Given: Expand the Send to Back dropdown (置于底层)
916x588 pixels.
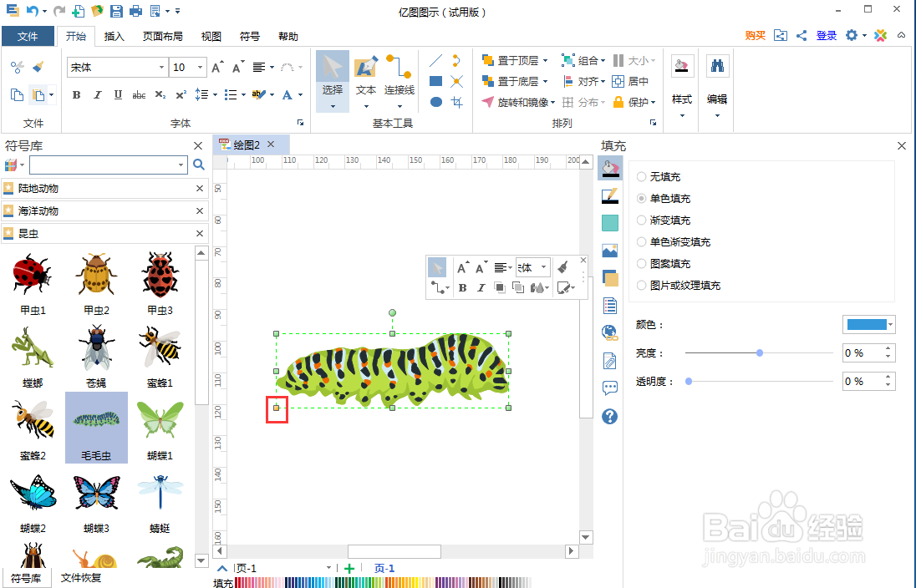Looking at the screenshot, I should (545, 81).
